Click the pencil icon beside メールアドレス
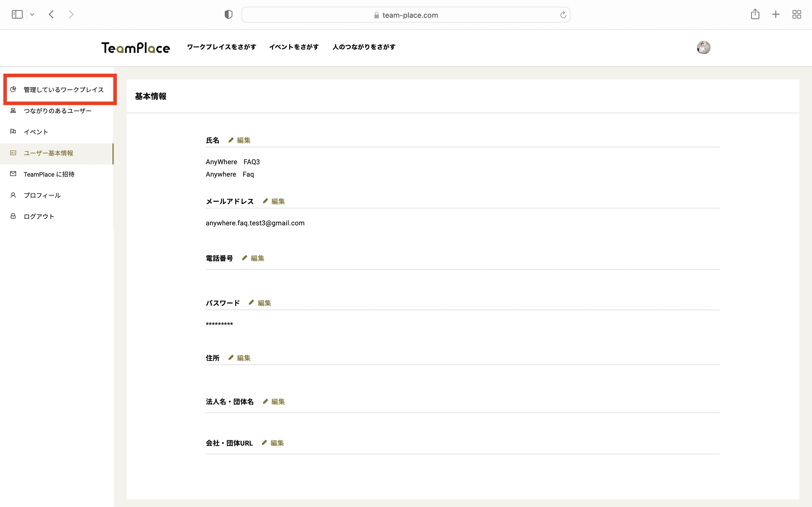Viewport: 812px width, 507px height. pyautogui.click(x=265, y=201)
